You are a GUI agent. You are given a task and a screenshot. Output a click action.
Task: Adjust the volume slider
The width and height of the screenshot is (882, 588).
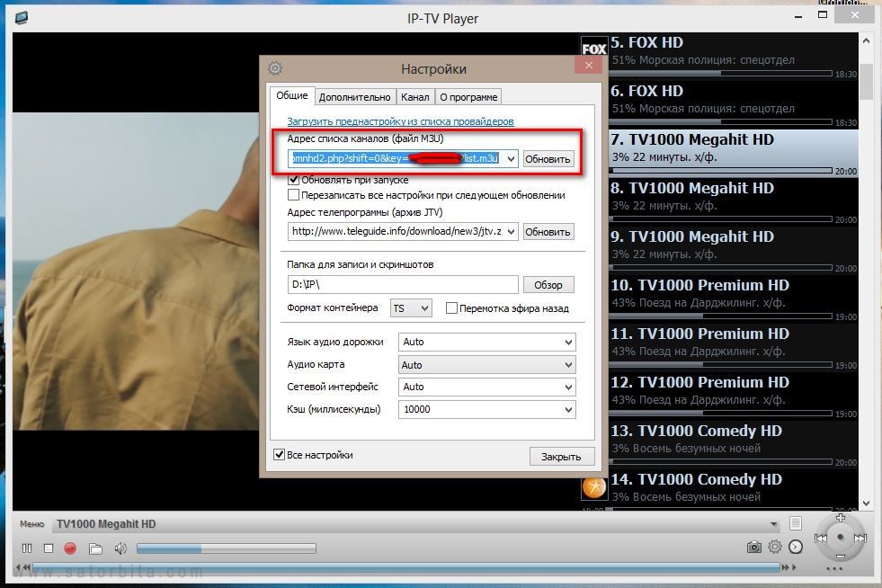click(226, 548)
